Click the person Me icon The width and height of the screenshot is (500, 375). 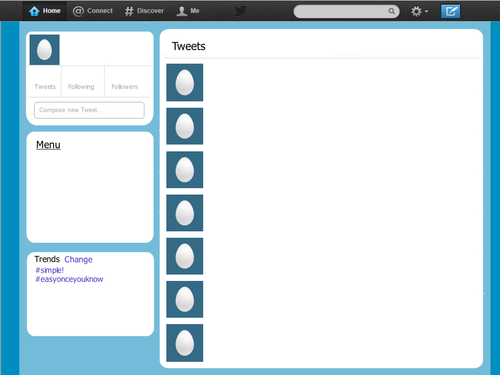[182, 11]
